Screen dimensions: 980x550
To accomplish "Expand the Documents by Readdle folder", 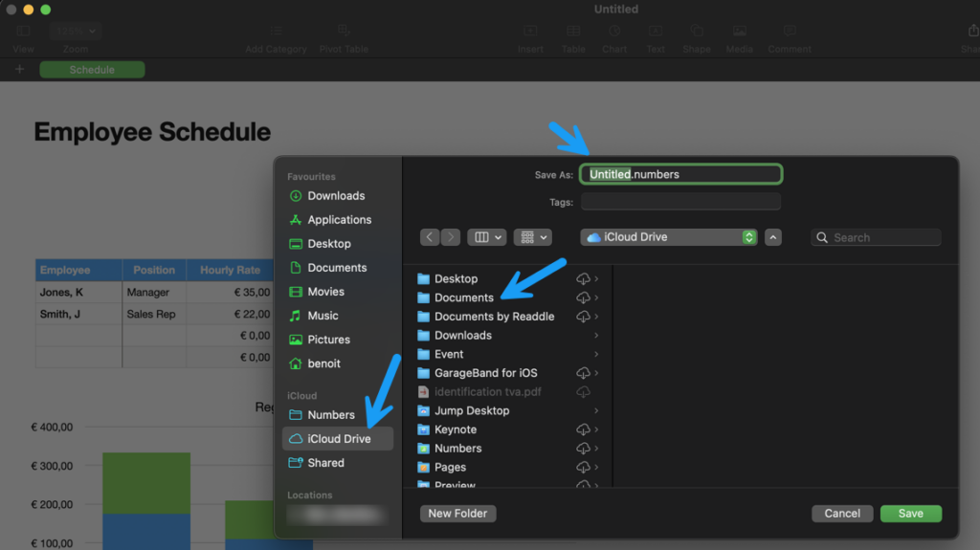I will coord(596,317).
